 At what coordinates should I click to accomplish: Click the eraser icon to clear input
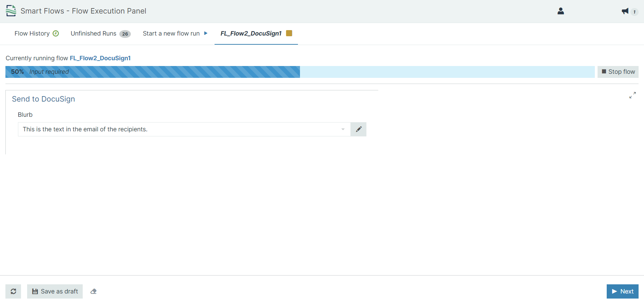(94, 291)
